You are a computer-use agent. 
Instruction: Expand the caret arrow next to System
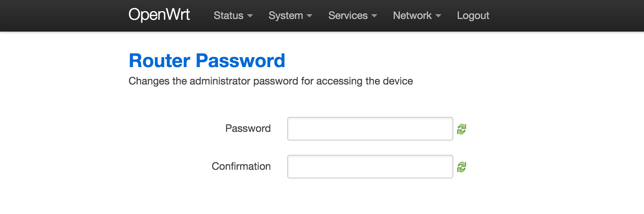(x=309, y=16)
